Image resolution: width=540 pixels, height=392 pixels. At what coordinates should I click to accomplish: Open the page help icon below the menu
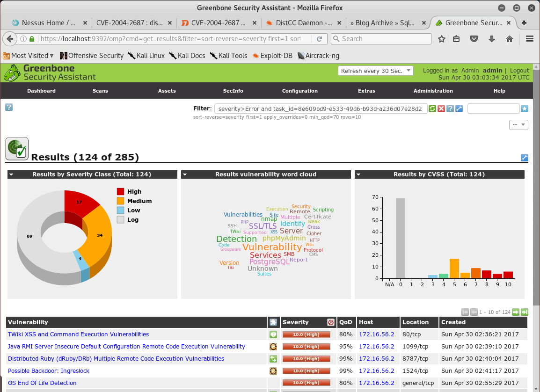pyautogui.click(x=9, y=108)
